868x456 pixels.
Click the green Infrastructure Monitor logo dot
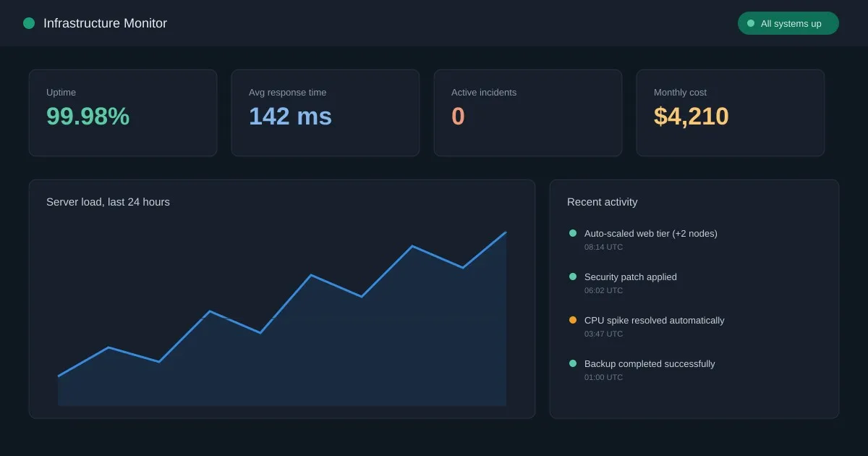click(29, 23)
